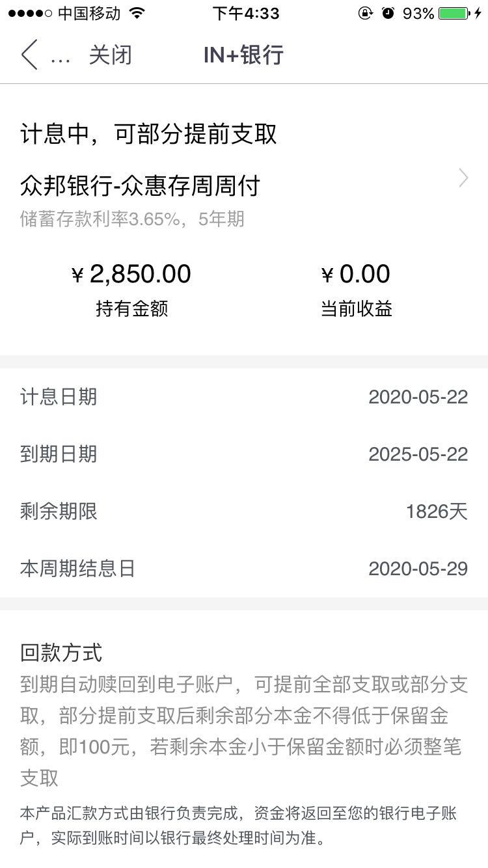Tap the 持有金额 ¥2,850.00 amount
This screenshot has width=488, height=868.
[131, 275]
